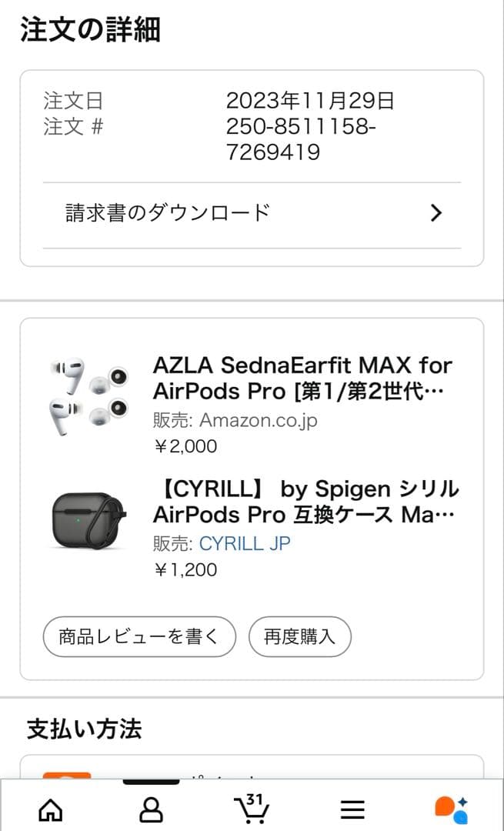Open the Amazon home screen icon
Image resolution: width=504 pixels, height=831 pixels.
(x=50, y=809)
